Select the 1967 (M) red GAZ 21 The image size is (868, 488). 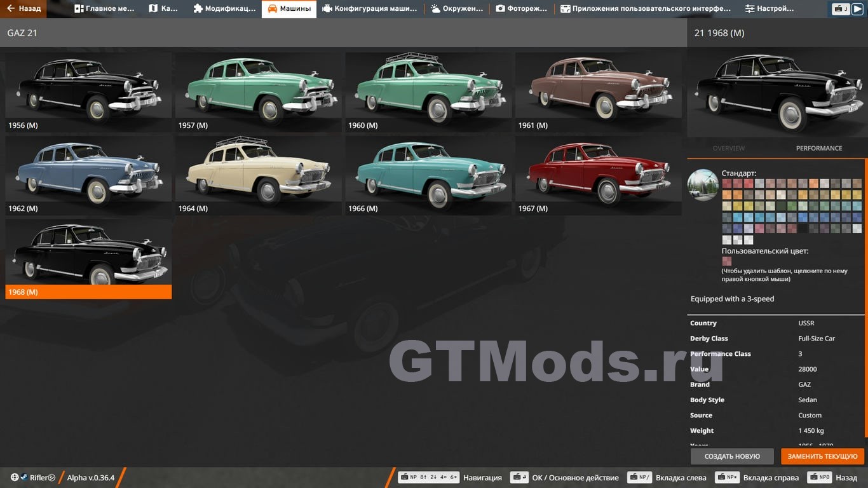click(599, 175)
